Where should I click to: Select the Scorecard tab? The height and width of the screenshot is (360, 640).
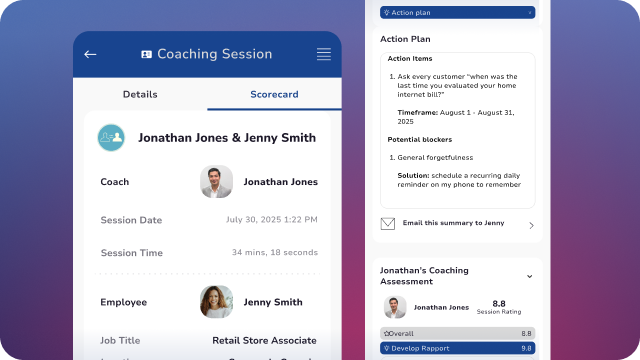coord(274,94)
